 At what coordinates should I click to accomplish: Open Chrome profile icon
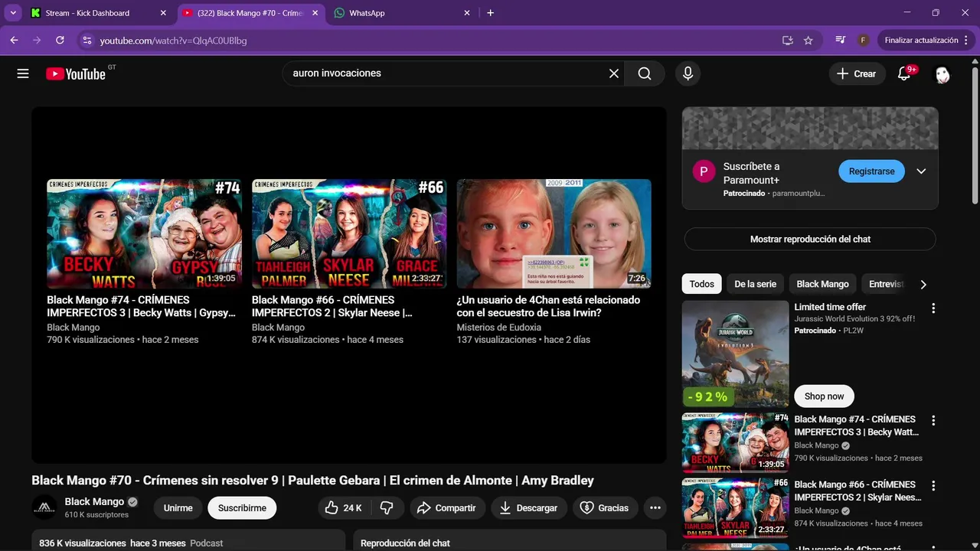click(x=863, y=41)
